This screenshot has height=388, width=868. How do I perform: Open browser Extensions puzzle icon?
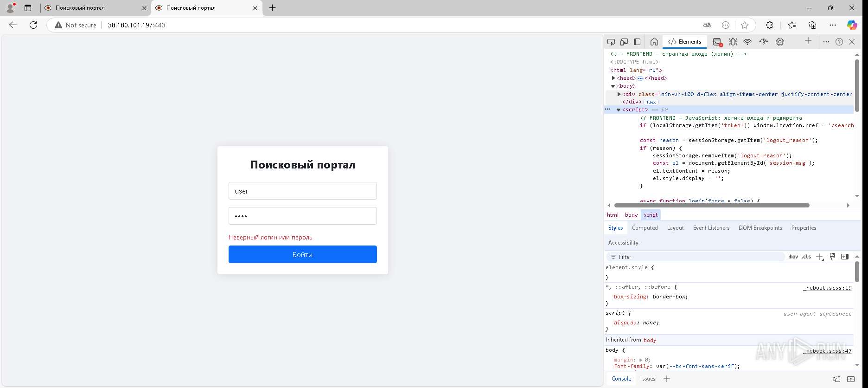[769, 25]
